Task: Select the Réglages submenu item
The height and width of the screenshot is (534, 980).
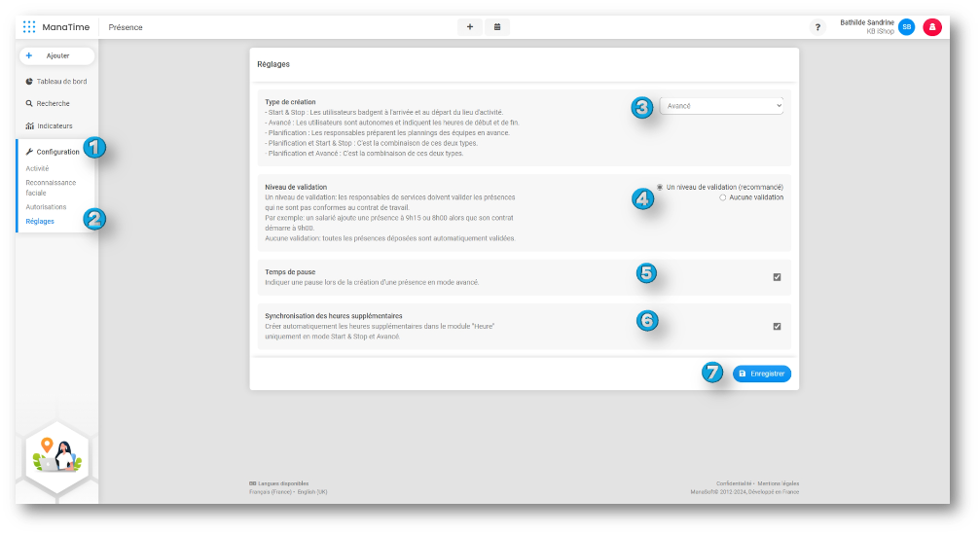Action: pyautogui.click(x=40, y=221)
